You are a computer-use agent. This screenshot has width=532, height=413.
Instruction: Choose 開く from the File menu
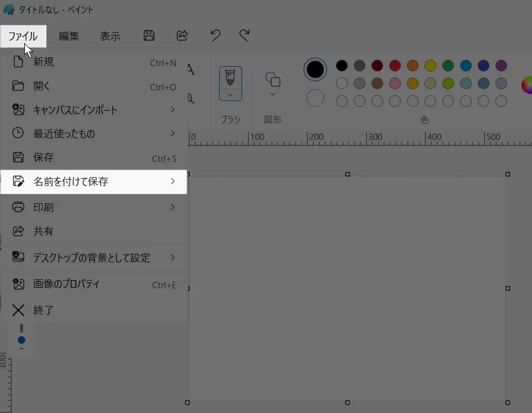[94, 86]
